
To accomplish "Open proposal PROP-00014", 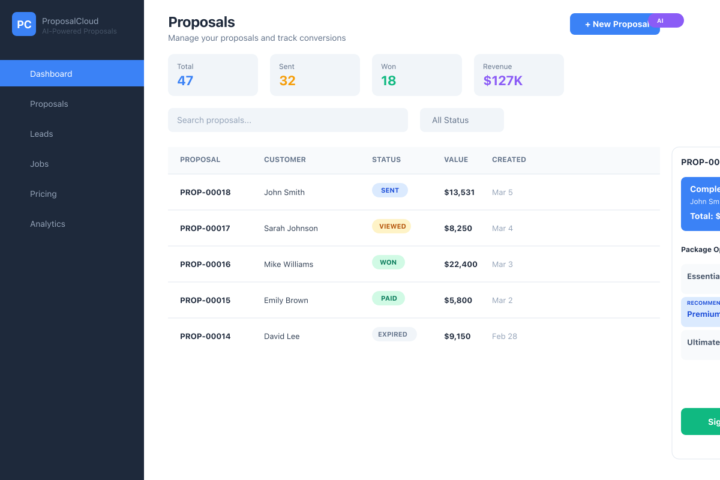I will pyautogui.click(x=205, y=336).
